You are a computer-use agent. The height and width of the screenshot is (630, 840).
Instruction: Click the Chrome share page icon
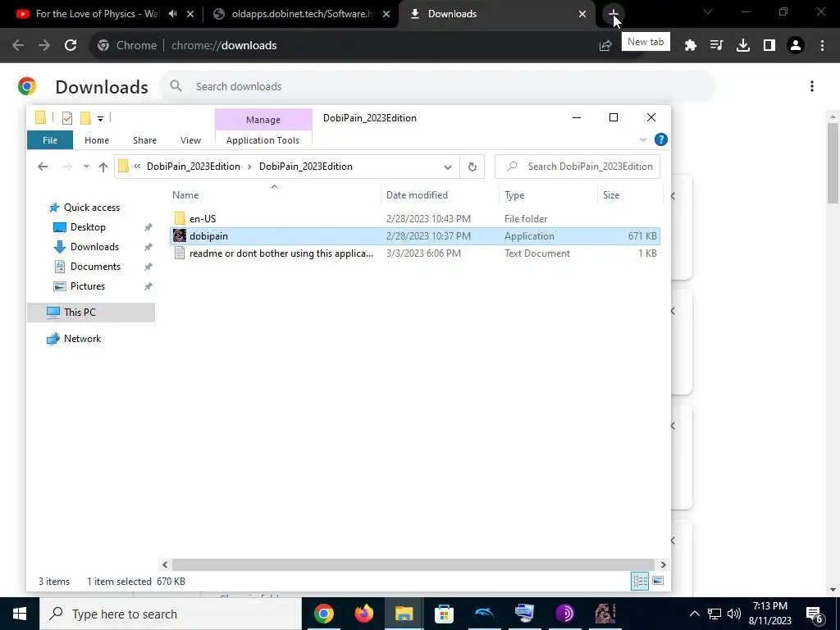point(605,46)
